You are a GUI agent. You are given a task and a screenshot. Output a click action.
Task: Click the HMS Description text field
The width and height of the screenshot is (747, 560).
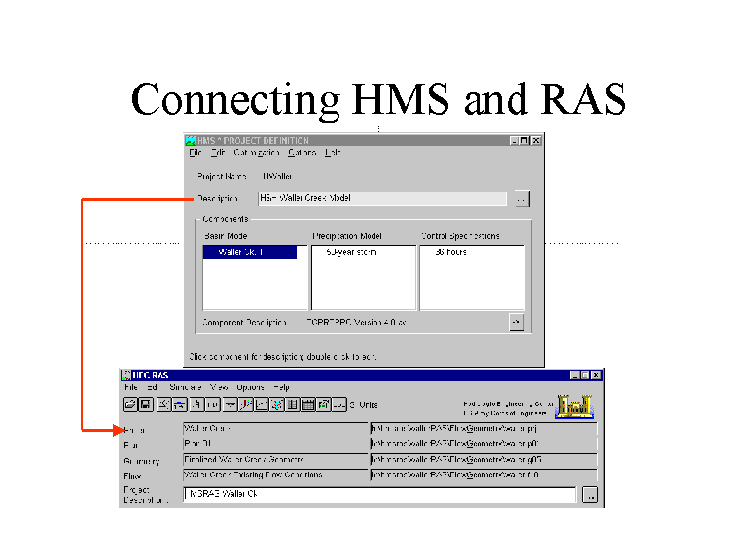(381, 198)
